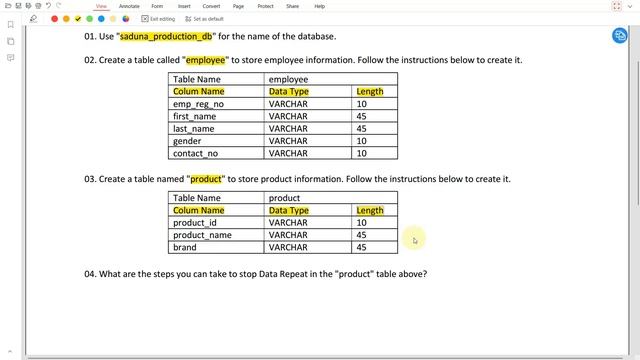Open the page thumbnails panel in the sidebar
The width and height of the screenshot is (640, 360).
11,41
